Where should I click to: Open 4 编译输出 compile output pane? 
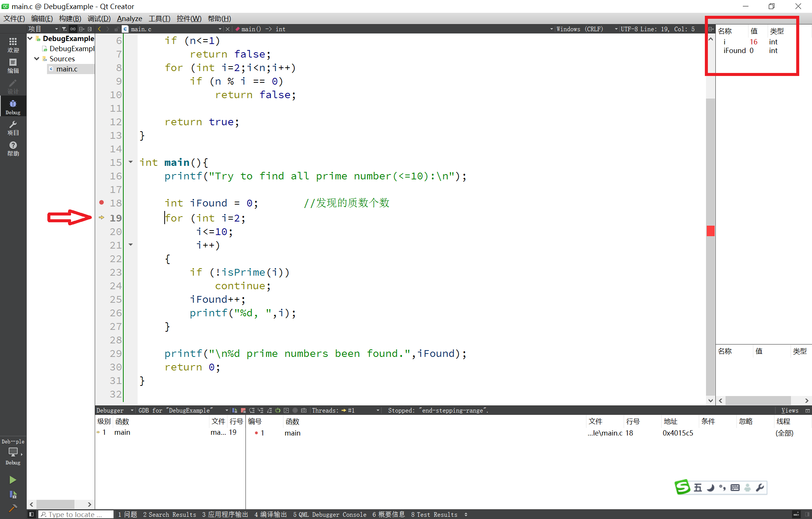[271, 514]
